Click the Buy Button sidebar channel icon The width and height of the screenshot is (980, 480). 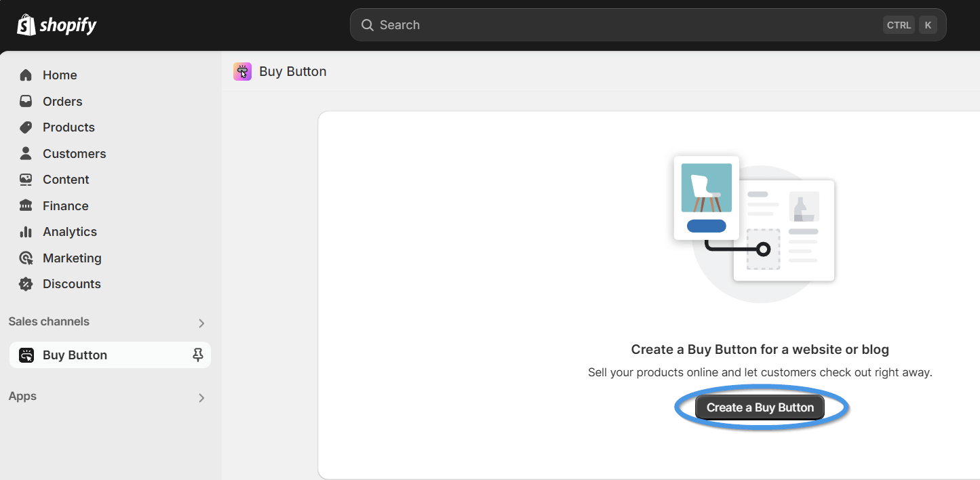pyautogui.click(x=26, y=355)
